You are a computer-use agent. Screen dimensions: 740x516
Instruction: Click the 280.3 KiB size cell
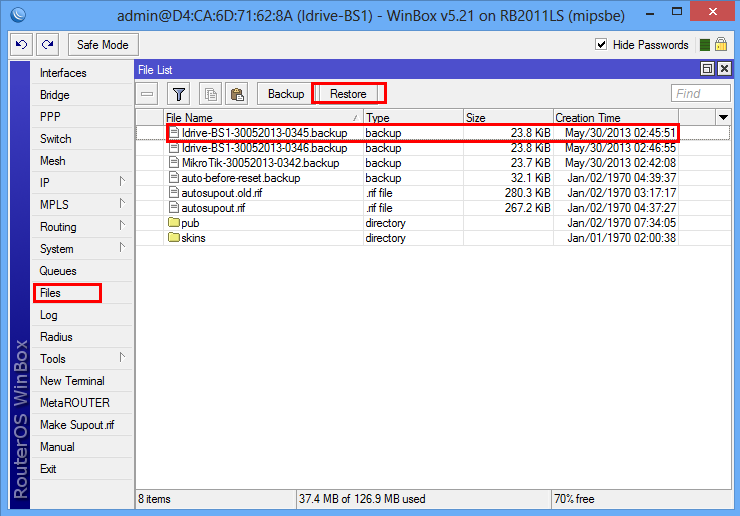click(527, 193)
